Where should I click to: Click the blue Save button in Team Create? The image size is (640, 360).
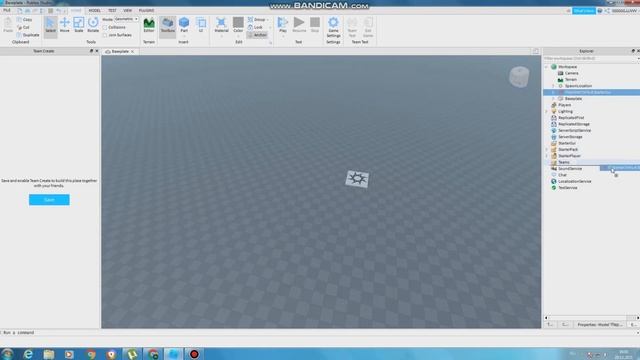49,200
